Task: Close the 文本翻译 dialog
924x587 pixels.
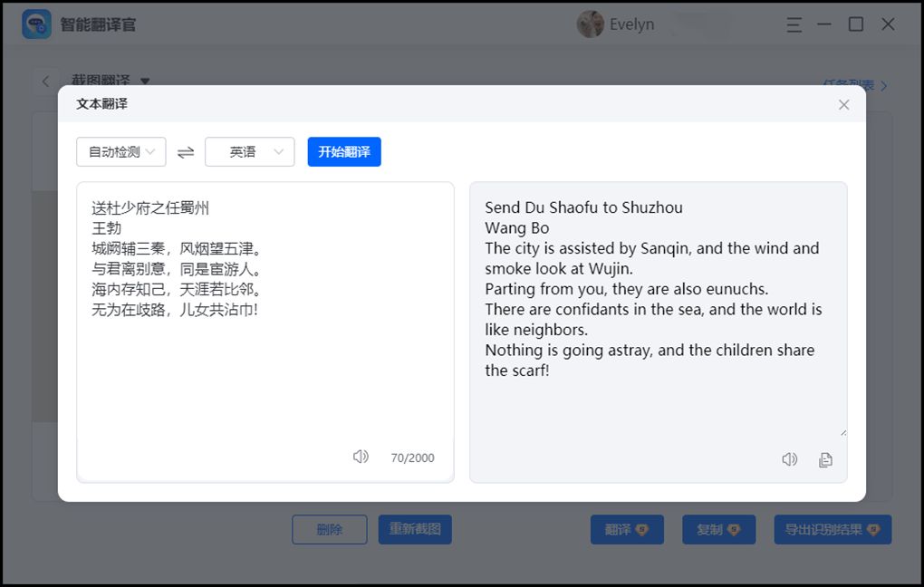Action: click(x=843, y=105)
